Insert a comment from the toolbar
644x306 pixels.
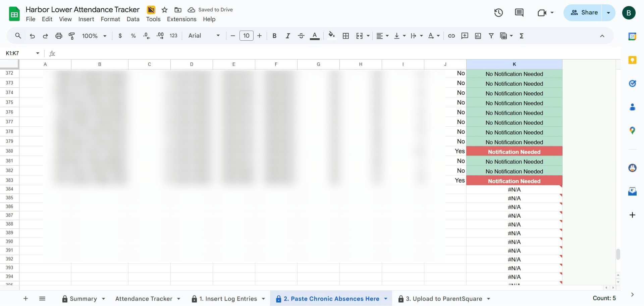pyautogui.click(x=465, y=36)
